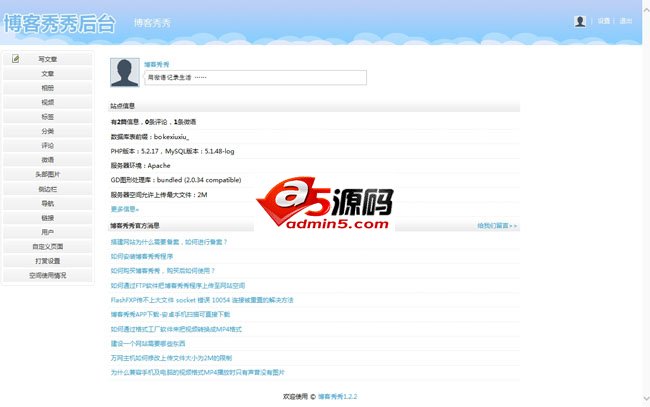Open 如何安装博客秀秀程序 installation article
Image resolution: width=650 pixels, height=407 pixels.
point(142,257)
